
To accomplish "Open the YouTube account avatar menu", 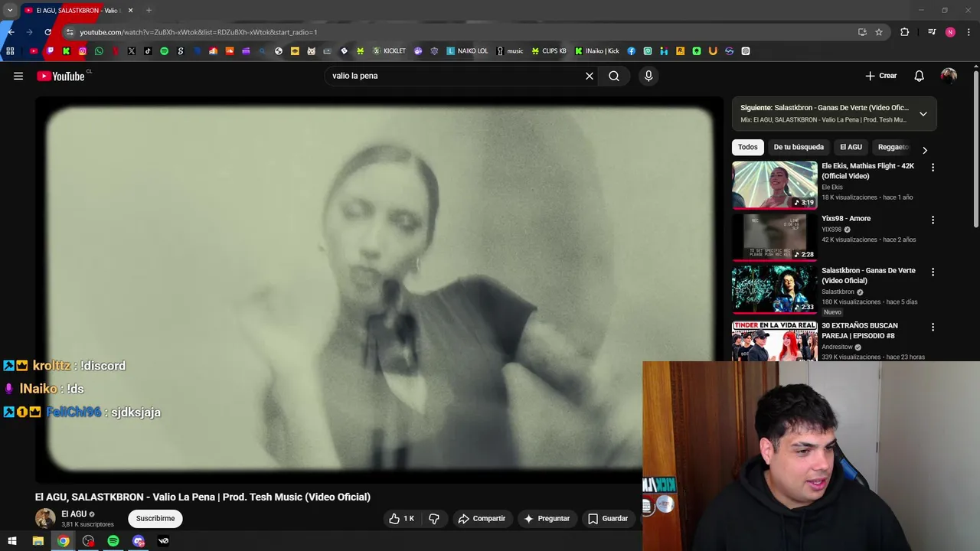I will point(949,76).
